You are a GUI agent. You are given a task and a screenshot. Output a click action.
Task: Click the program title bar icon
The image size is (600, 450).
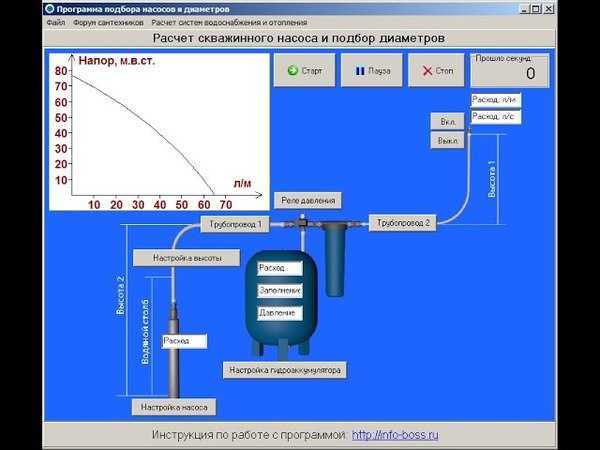pos(50,8)
